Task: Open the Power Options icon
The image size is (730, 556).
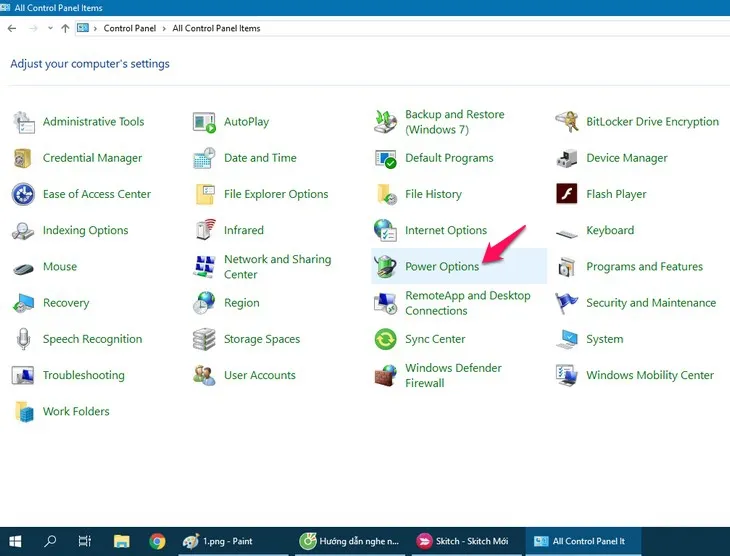Action: click(x=386, y=267)
